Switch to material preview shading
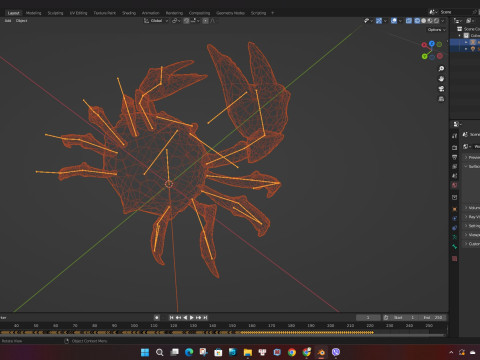The image size is (480, 360). click(x=430, y=21)
